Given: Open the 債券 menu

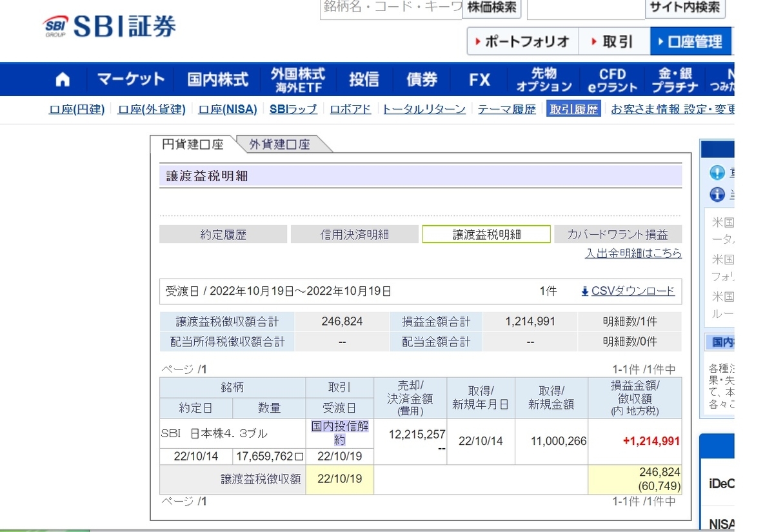Looking at the screenshot, I should pyautogui.click(x=422, y=79).
